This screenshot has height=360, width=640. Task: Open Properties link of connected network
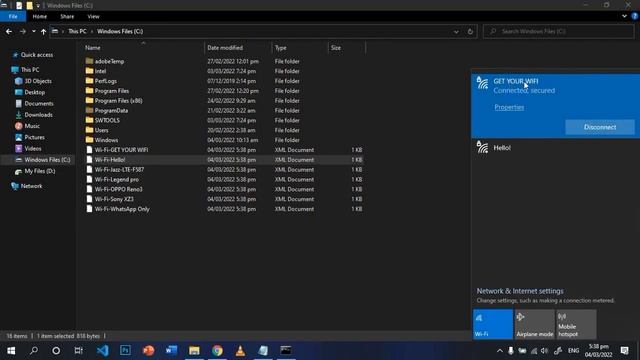(x=509, y=107)
